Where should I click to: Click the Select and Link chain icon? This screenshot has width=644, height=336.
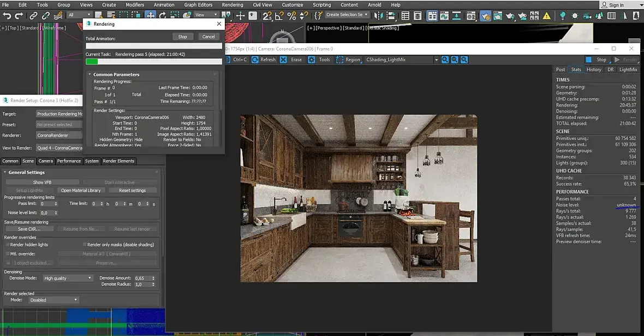click(x=34, y=16)
